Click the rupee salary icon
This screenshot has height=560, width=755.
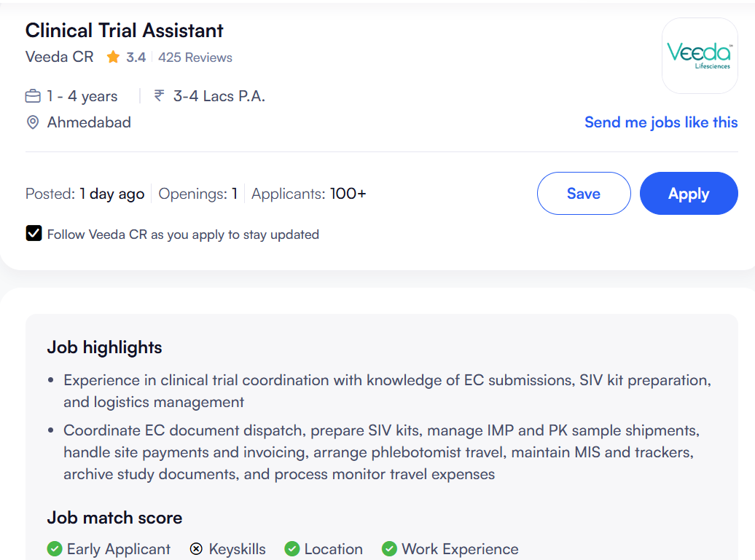click(159, 95)
